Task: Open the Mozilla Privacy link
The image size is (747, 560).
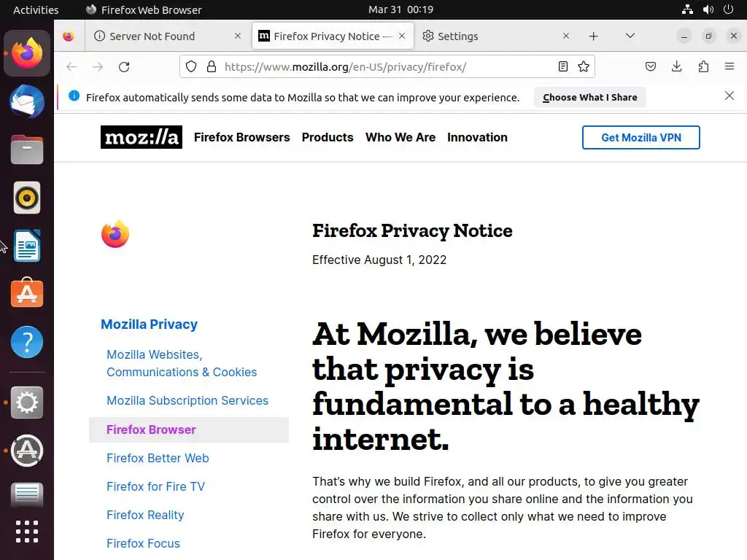Action: pyautogui.click(x=149, y=324)
